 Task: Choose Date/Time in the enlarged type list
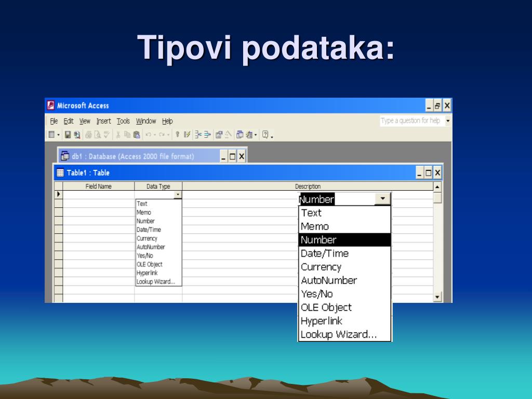pos(345,254)
